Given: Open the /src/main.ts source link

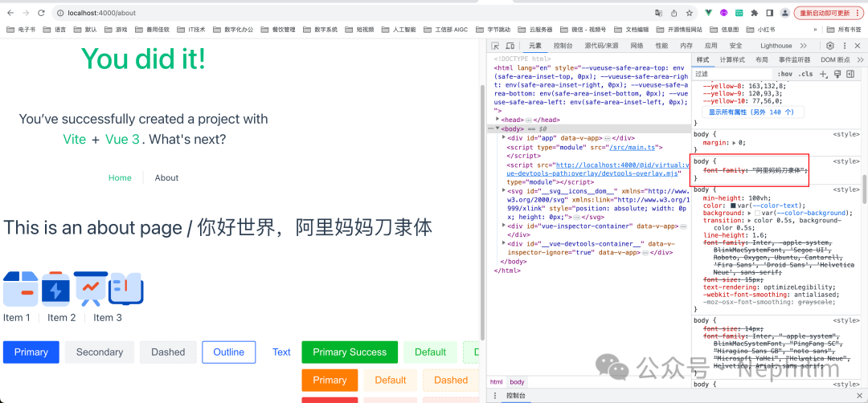Looking at the screenshot, I should (631, 148).
